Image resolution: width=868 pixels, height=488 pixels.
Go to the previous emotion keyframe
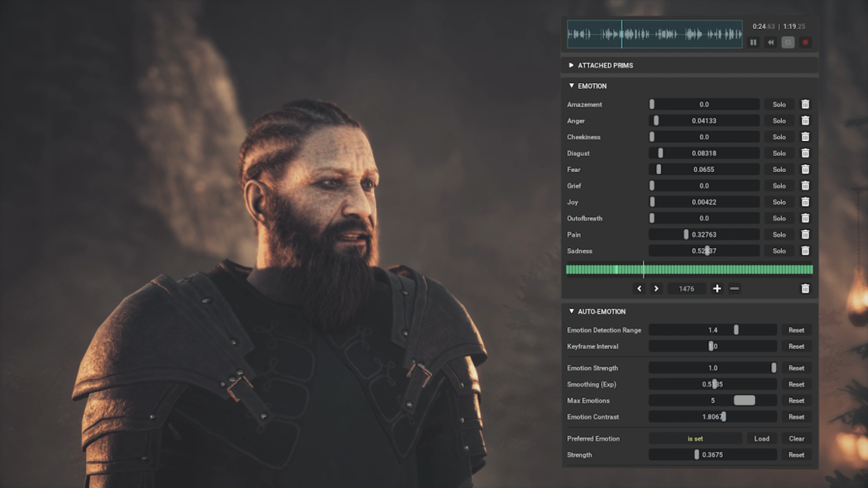639,288
